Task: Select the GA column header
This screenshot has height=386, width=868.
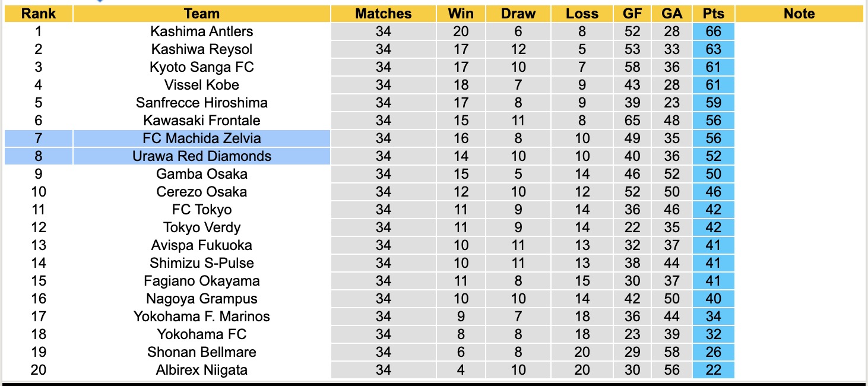Action: click(x=672, y=14)
